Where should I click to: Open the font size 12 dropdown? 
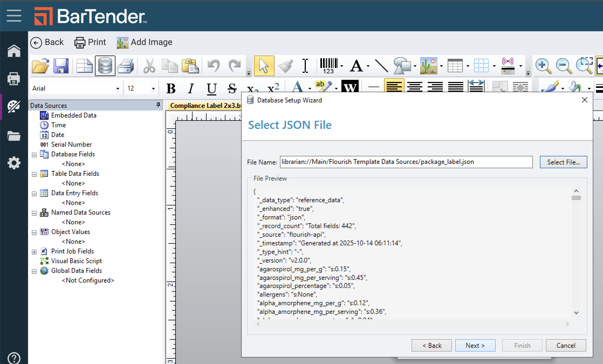tap(153, 88)
